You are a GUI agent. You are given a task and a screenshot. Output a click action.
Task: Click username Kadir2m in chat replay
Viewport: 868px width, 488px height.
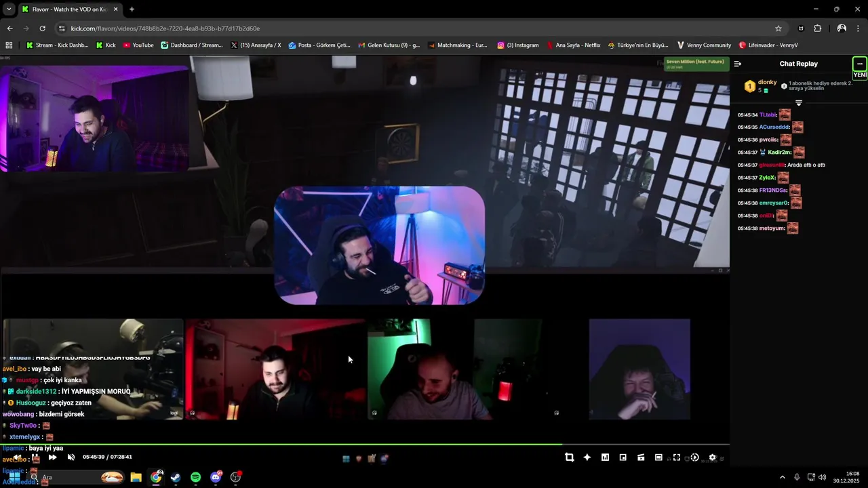click(779, 152)
